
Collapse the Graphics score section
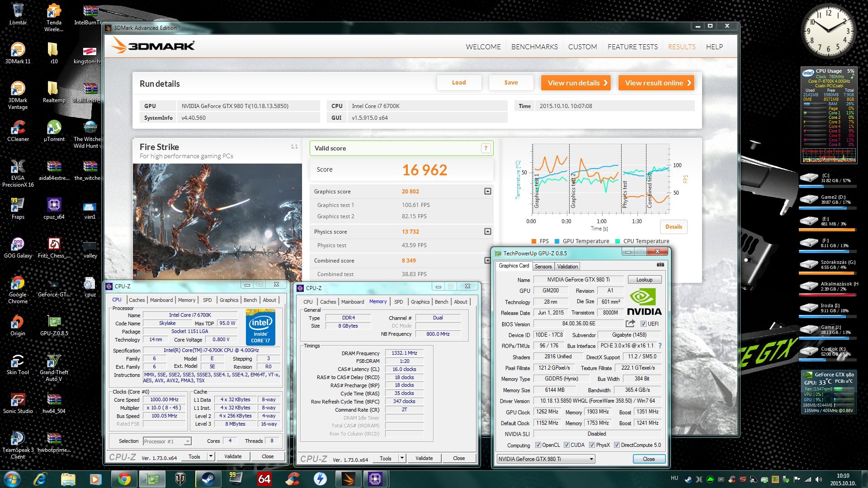[487, 192]
